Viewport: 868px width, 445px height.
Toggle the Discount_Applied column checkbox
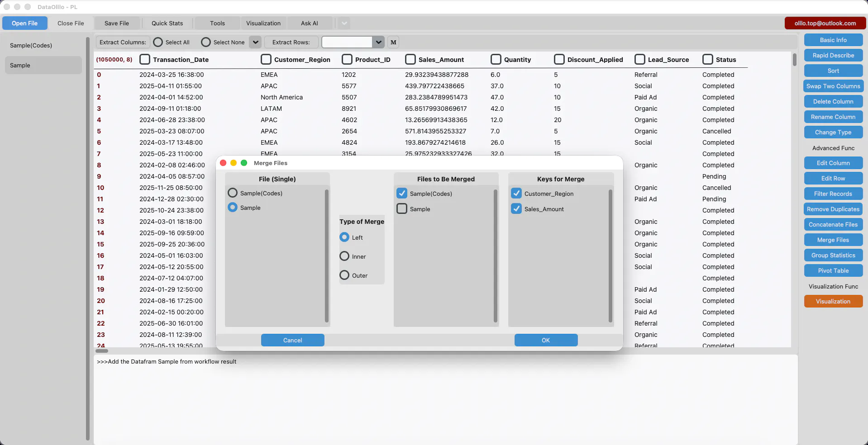[x=559, y=59]
